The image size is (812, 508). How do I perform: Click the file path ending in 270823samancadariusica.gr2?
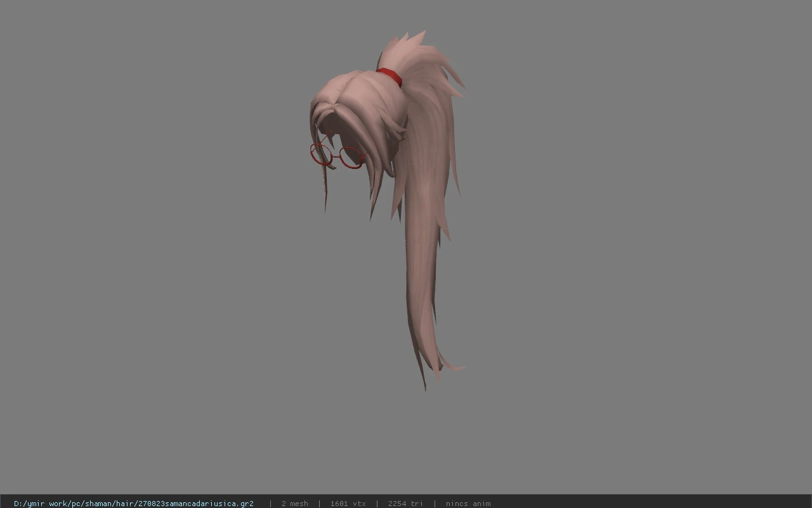(x=134, y=504)
